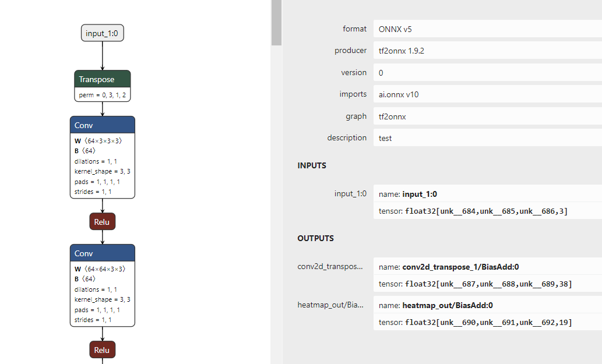Select the bottom Relu node
Image resolution: width=602 pixels, height=364 pixels.
[102, 350]
